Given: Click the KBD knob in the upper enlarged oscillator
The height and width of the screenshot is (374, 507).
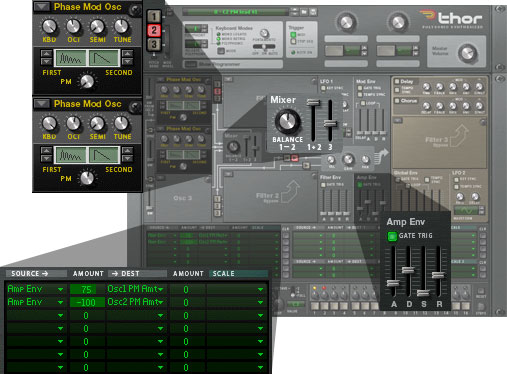Looking at the screenshot, I should click(49, 27).
